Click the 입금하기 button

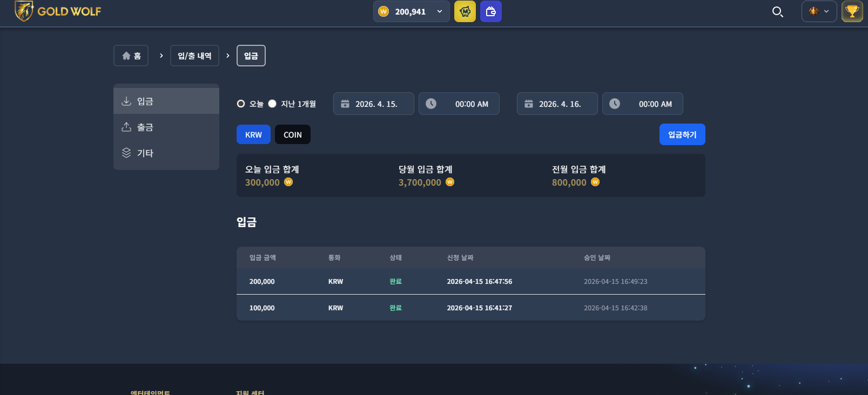(682, 134)
